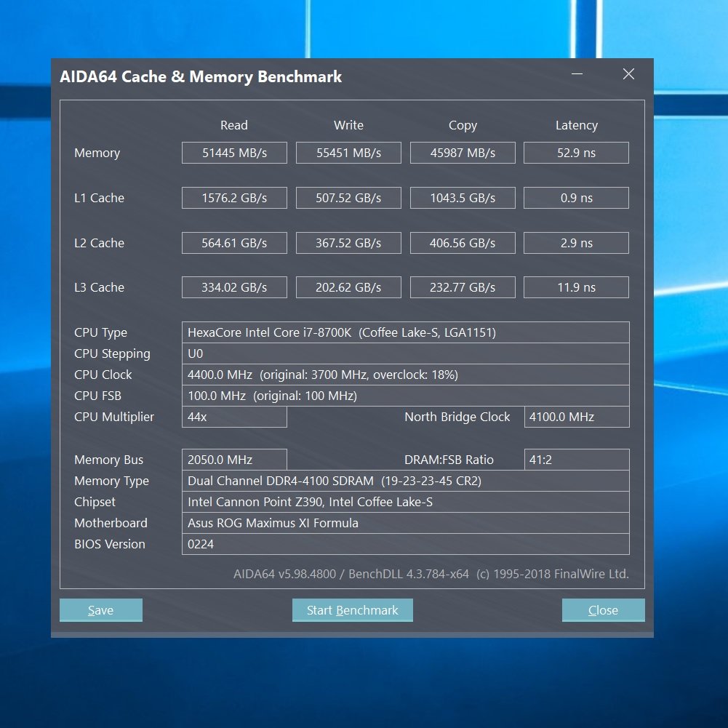Click the CPU Multiplier value 44x

(x=234, y=417)
